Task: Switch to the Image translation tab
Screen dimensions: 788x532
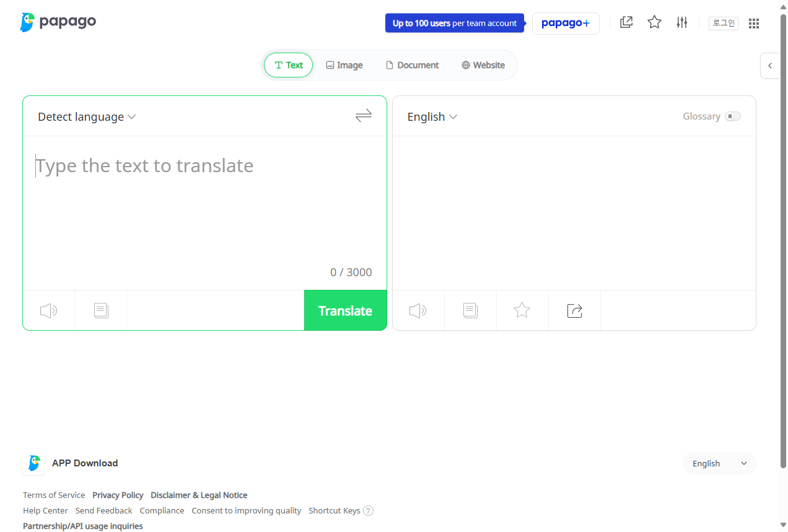Action: pos(344,65)
